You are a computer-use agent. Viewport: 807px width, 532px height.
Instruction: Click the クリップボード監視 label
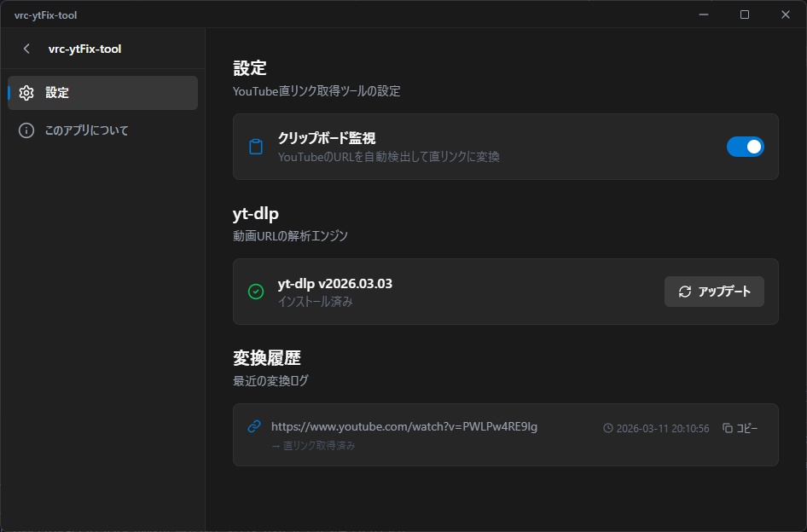click(327, 138)
